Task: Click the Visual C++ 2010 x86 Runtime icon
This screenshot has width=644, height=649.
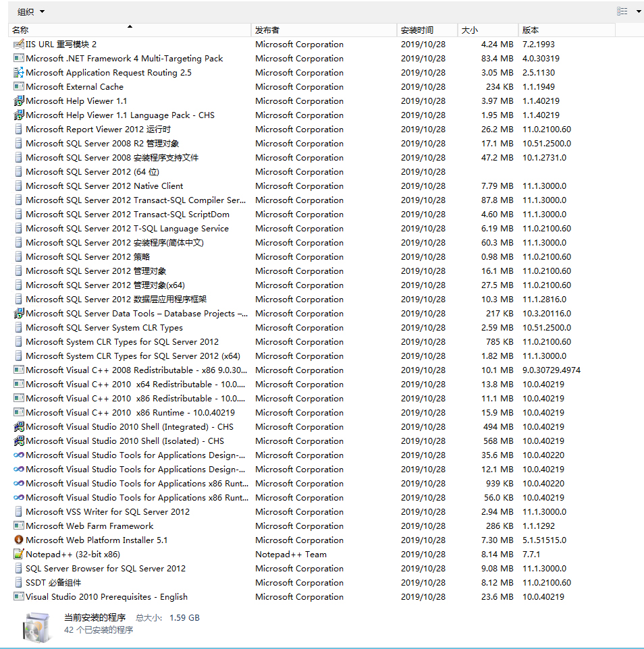Action: [x=19, y=412]
